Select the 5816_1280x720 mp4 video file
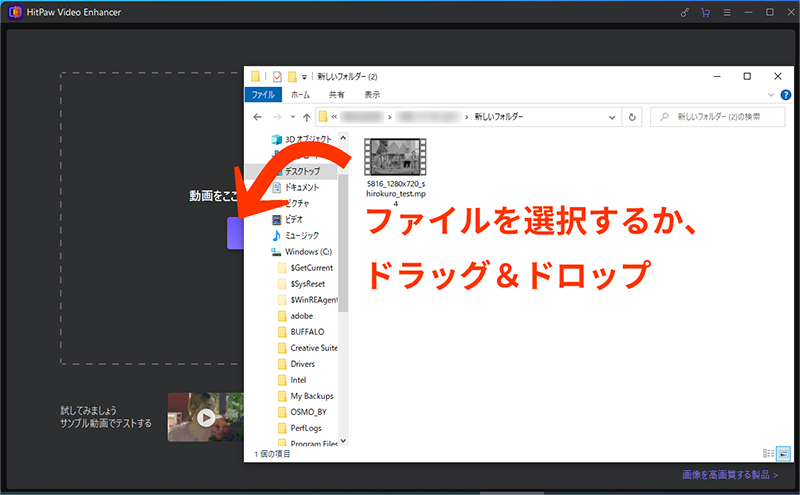This screenshot has height=495, width=800. tap(395, 172)
